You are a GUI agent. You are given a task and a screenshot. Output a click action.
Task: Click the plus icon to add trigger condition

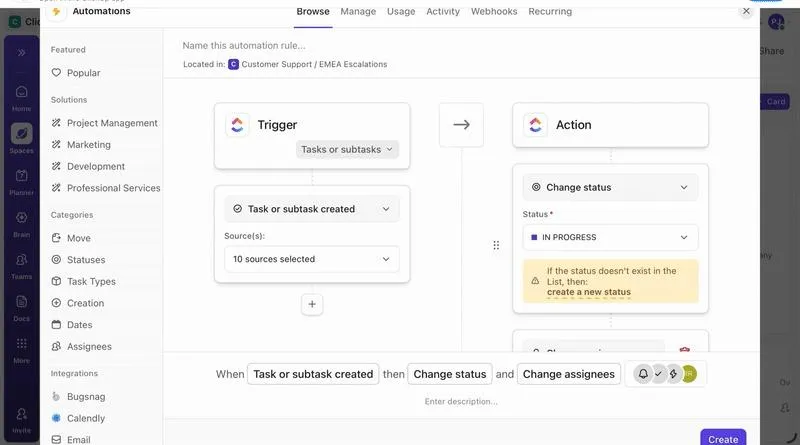tap(312, 304)
